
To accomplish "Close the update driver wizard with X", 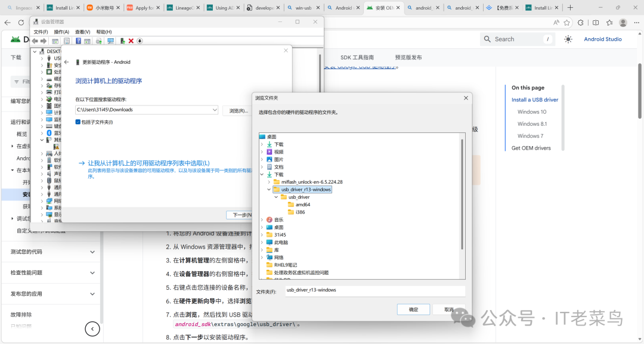I will 286,51.
